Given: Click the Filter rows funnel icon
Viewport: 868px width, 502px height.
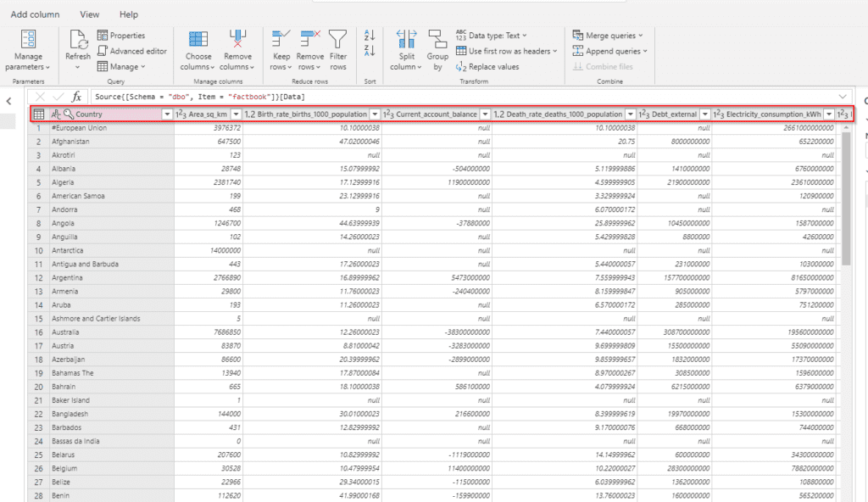Looking at the screenshot, I should 338,39.
